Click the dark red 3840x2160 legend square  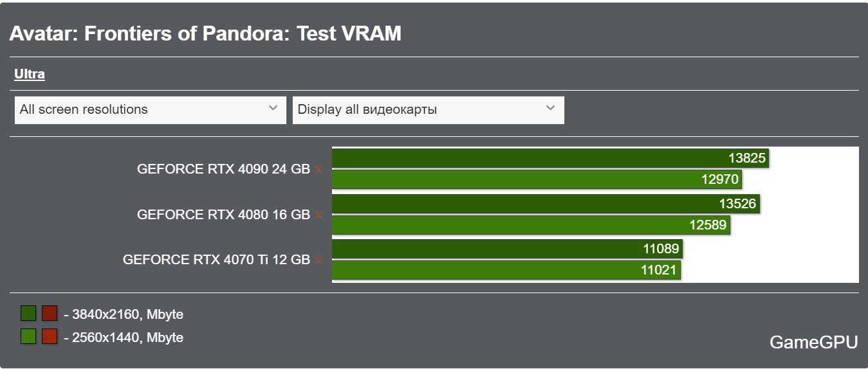(50, 314)
